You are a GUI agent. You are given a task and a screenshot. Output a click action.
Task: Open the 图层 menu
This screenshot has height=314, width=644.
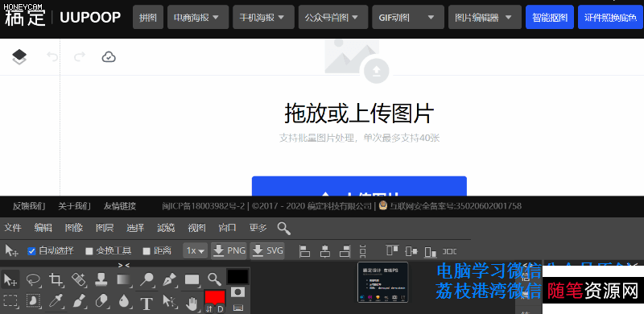coord(105,228)
